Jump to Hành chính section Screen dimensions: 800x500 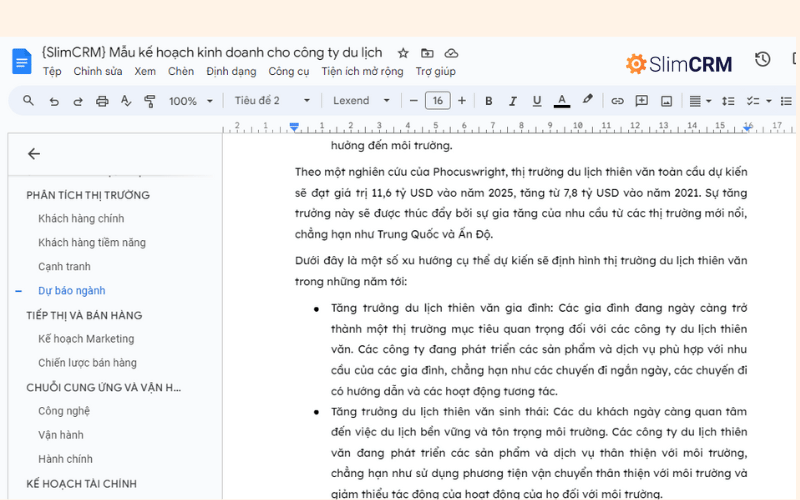tap(65, 459)
